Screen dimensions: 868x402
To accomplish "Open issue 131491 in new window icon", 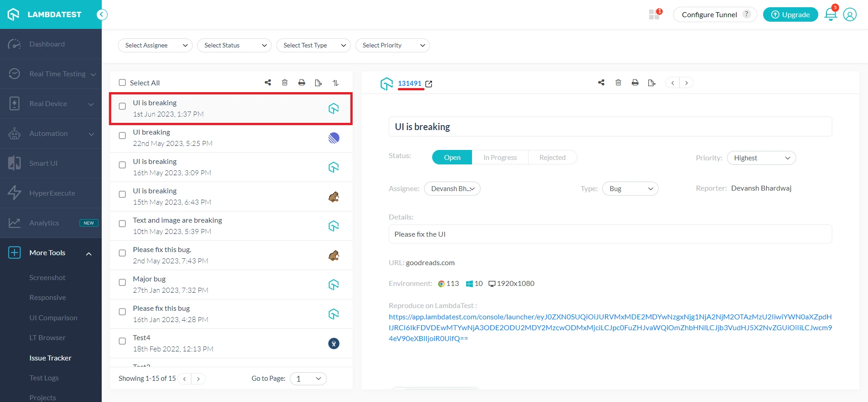I will [x=429, y=84].
